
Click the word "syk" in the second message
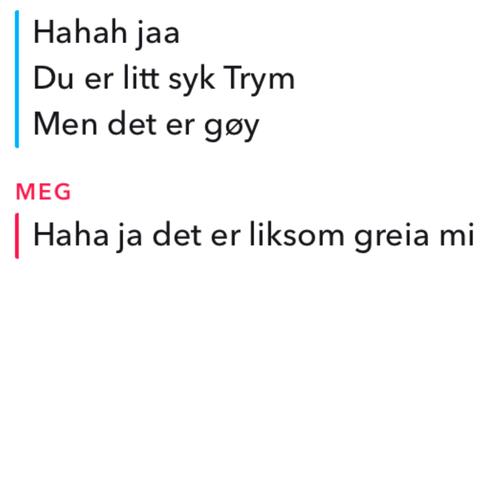point(191,80)
